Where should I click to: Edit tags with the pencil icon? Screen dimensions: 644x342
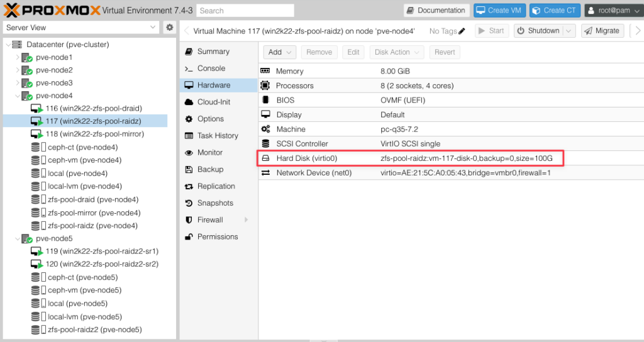click(462, 31)
